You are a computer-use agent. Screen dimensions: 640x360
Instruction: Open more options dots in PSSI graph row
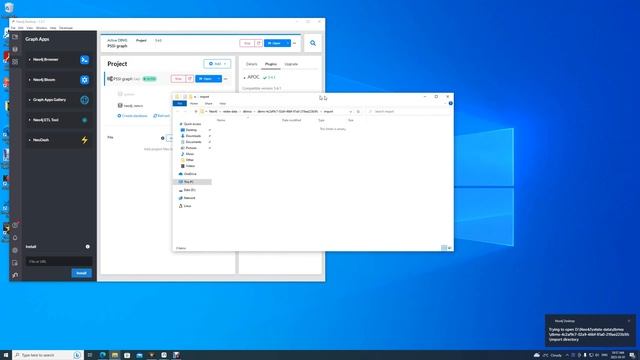(x=225, y=79)
